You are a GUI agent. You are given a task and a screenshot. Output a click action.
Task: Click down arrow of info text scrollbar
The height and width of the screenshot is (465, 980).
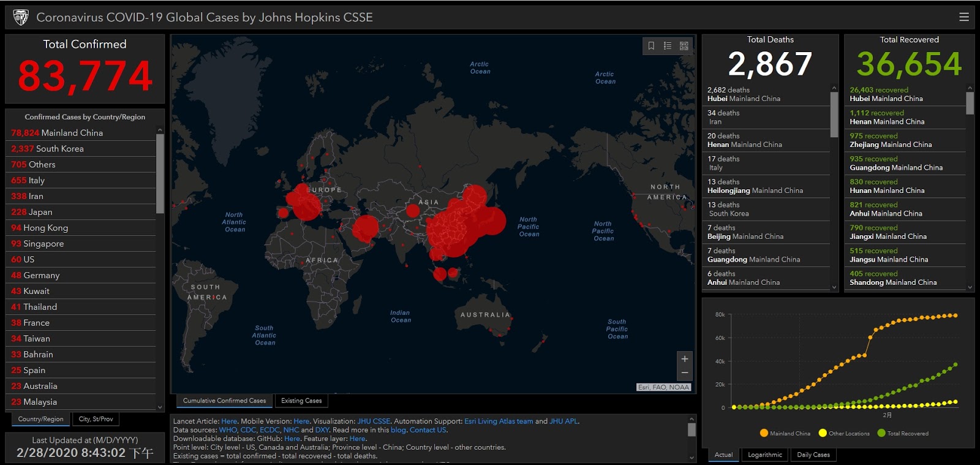(692, 458)
